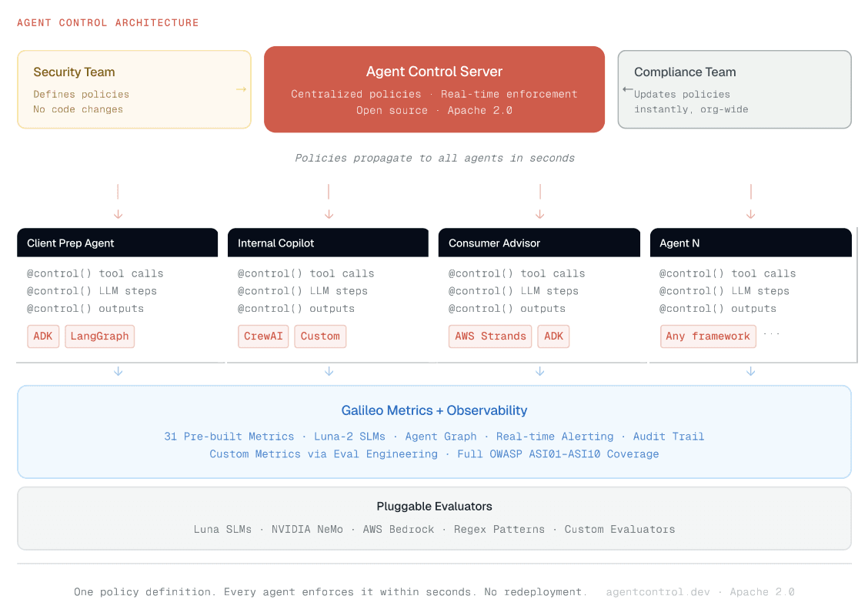Click the Pluggable Evaluators title

[x=434, y=507]
